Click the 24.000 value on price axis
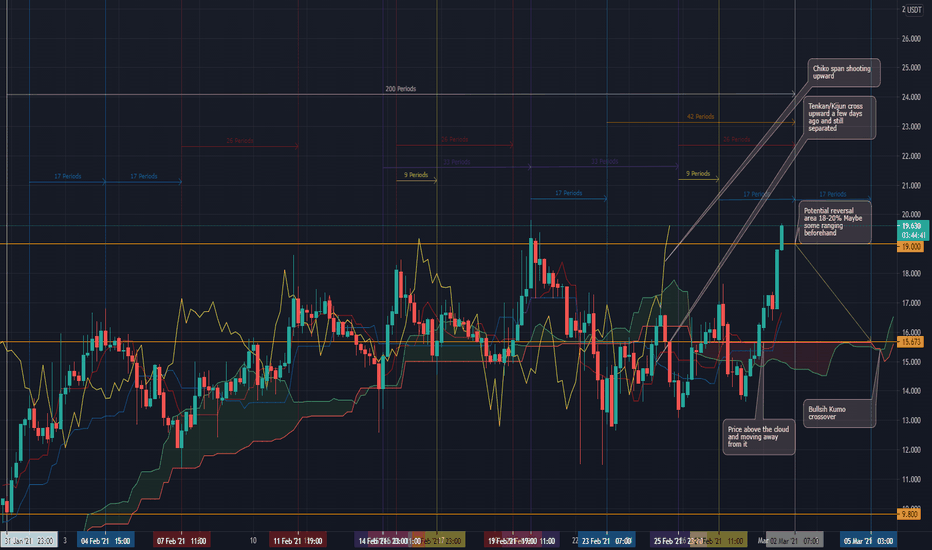The width and height of the screenshot is (932, 550). [911, 97]
